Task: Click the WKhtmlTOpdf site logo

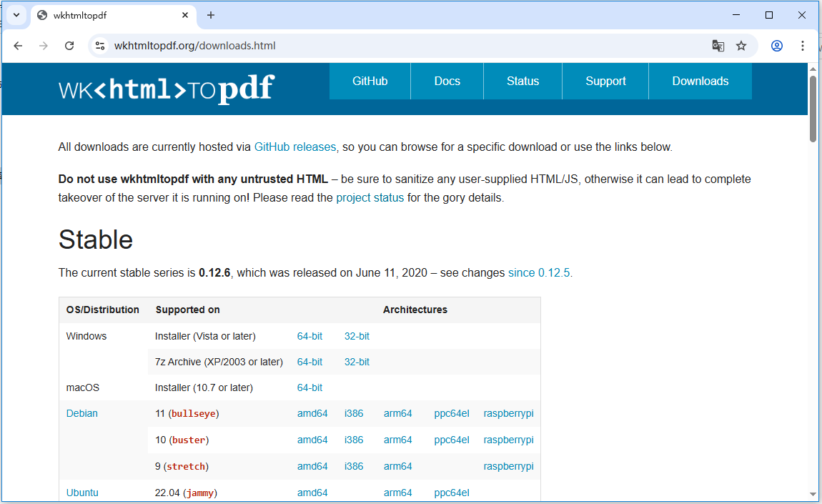Action: [167, 89]
